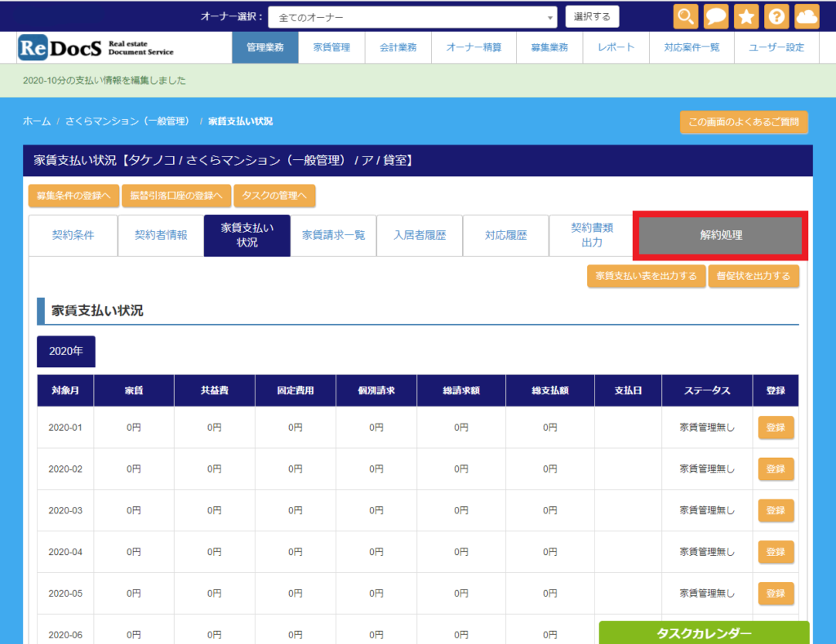The height and width of the screenshot is (644, 836).
Task: Click the 支払日 column header
Action: coord(628,391)
